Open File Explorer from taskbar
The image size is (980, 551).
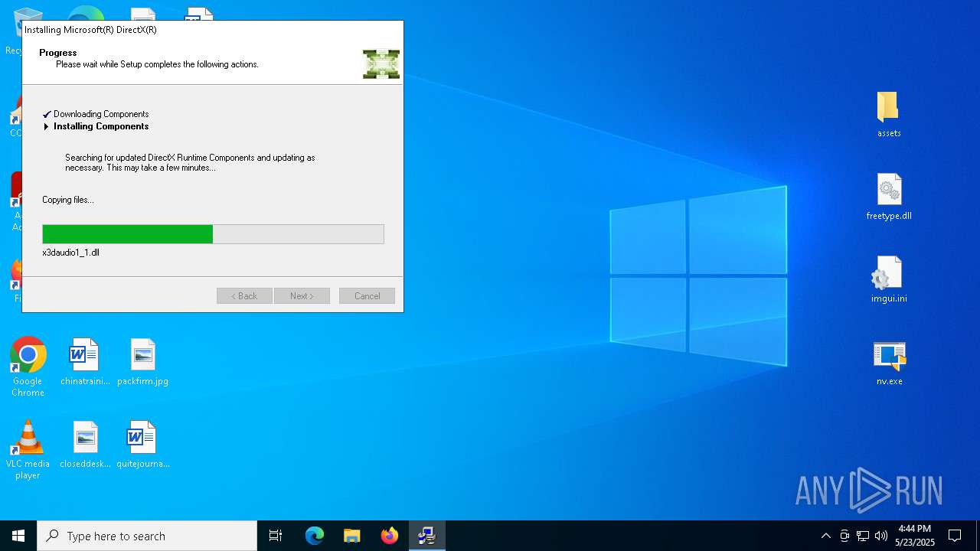point(352,536)
